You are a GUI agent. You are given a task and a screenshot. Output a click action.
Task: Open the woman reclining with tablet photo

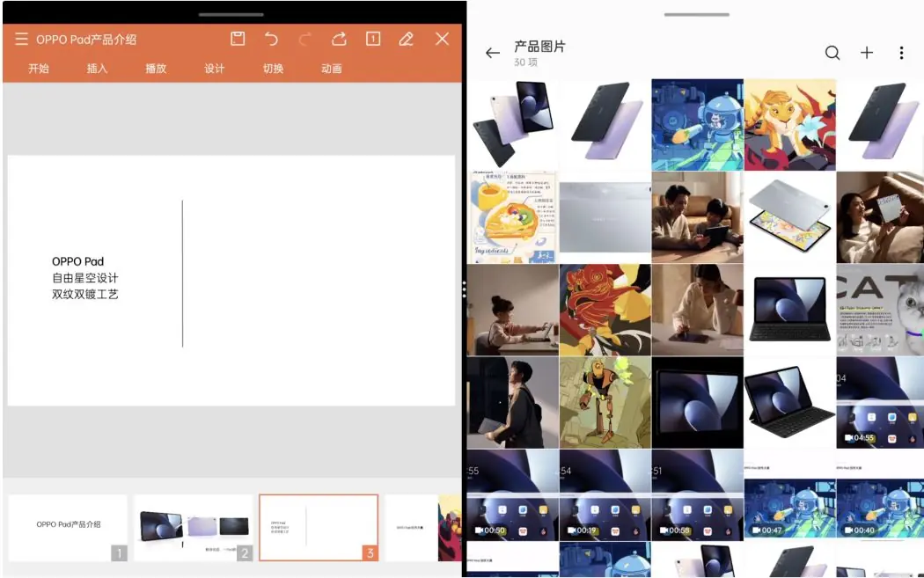(x=880, y=217)
